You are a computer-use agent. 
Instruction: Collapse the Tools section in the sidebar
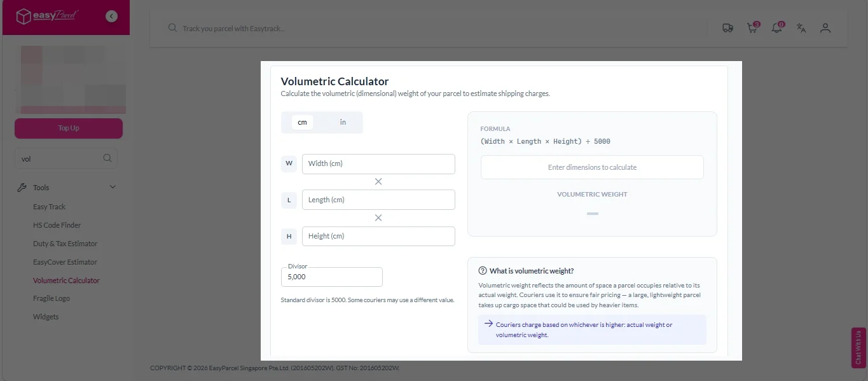pos(112,186)
